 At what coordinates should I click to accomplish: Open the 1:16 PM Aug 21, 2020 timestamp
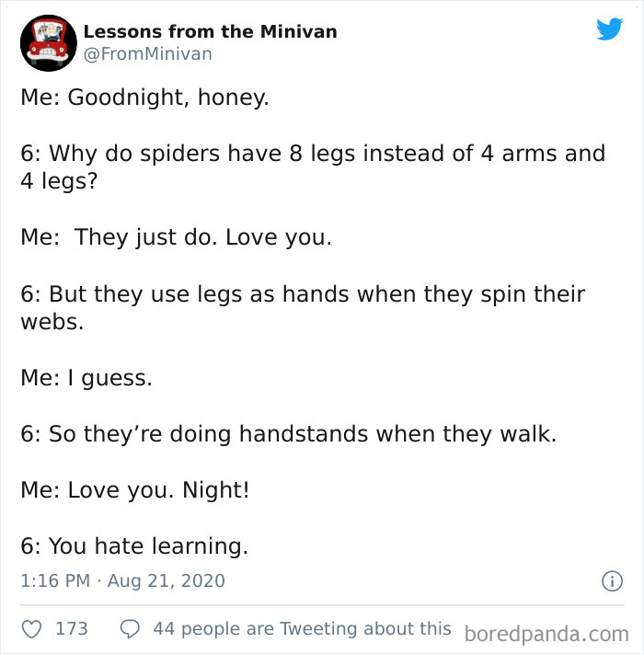(x=122, y=580)
